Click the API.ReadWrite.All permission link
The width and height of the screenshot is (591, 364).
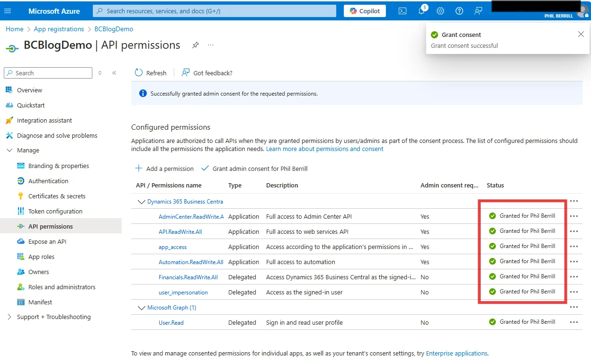tap(180, 232)
